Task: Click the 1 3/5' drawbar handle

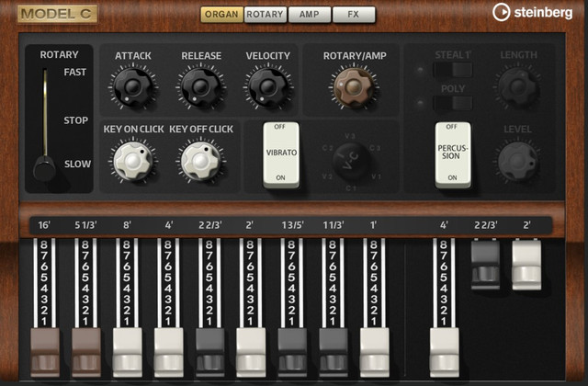Action: [292, 352]
